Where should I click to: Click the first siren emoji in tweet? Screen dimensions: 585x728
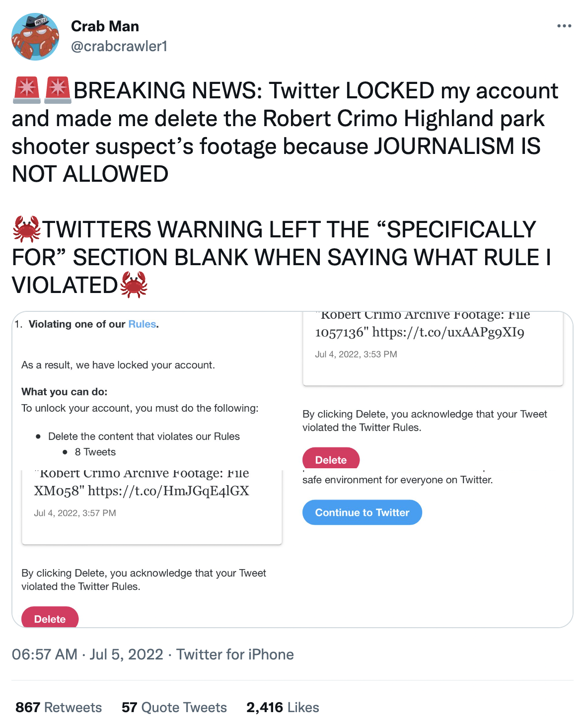(26, 90)
